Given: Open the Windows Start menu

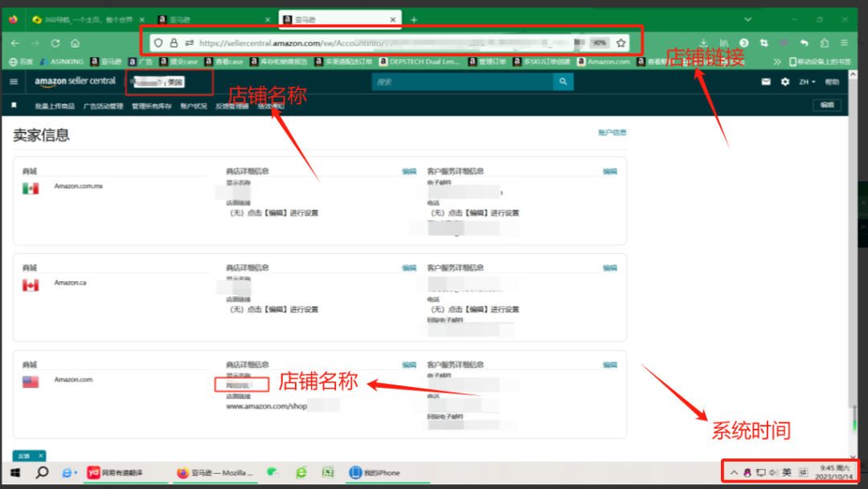Looking at the screenshot, I should click(x=15, y=472).
